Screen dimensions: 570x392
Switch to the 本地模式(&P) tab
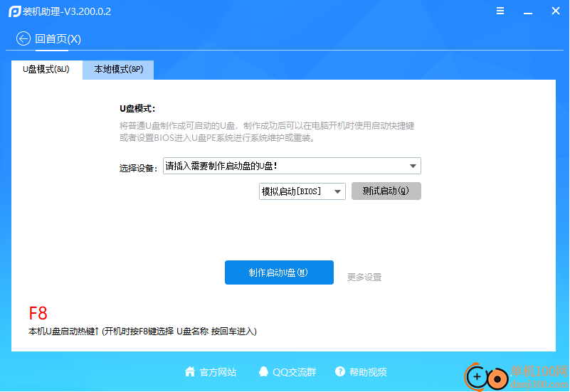pos(119,70)
